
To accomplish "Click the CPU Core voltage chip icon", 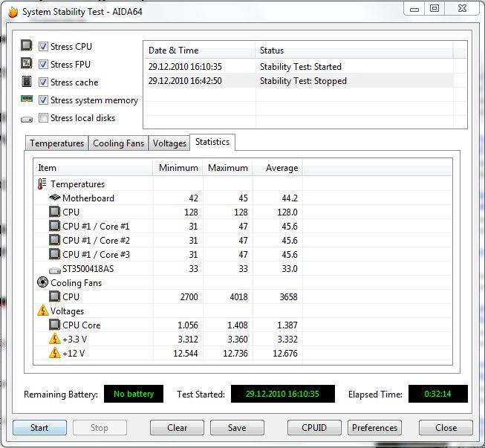I will pos(54,325).
